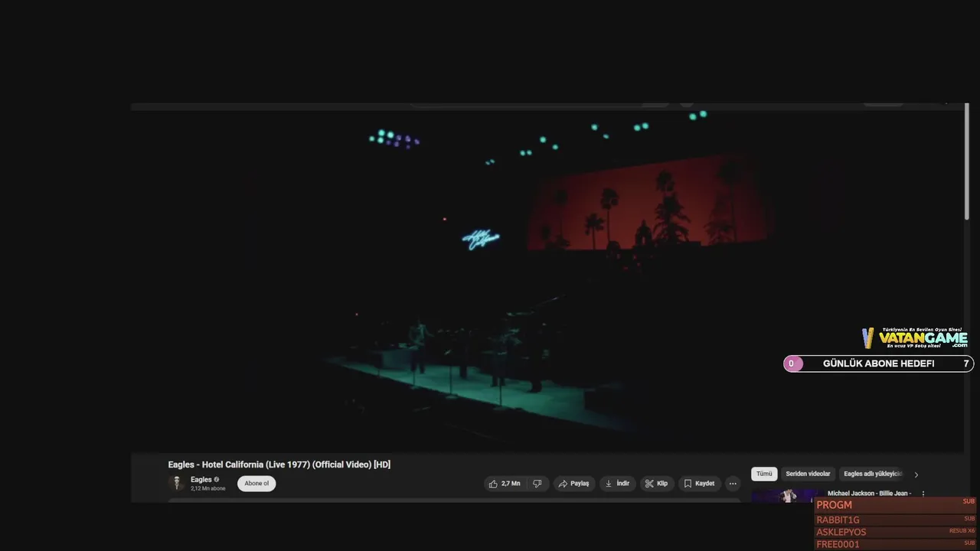Click the video player area
This screenshot has height=551, width=980.
click(547, 279)
